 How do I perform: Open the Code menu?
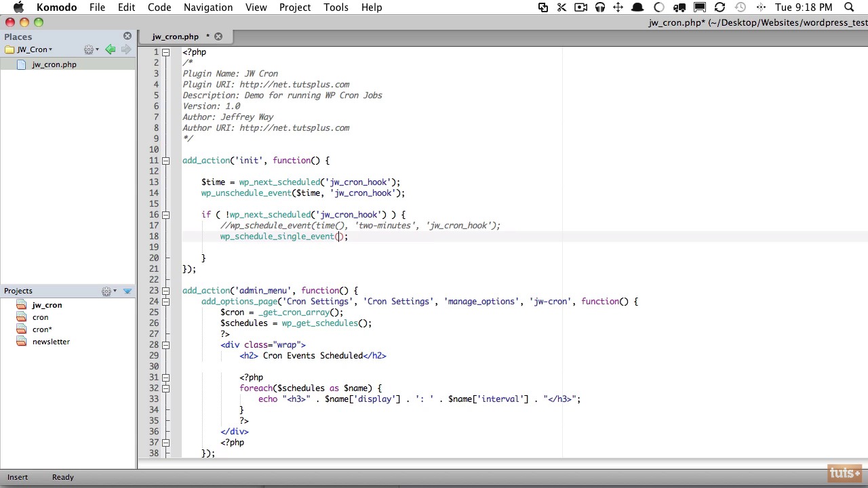pyautogui.click(x=159, y=7)
